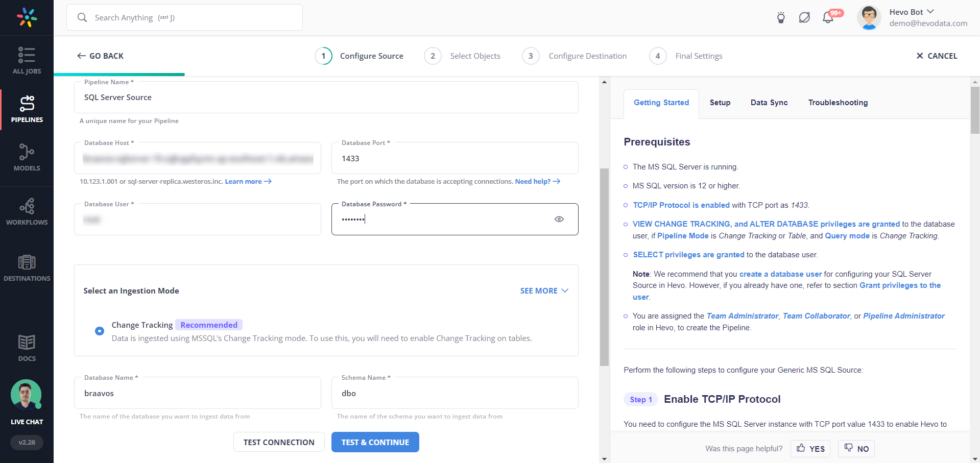This screenshot has height=463, width=980.
Task: Switch to the Getting Started tab
Action: (x=661, y=103)
